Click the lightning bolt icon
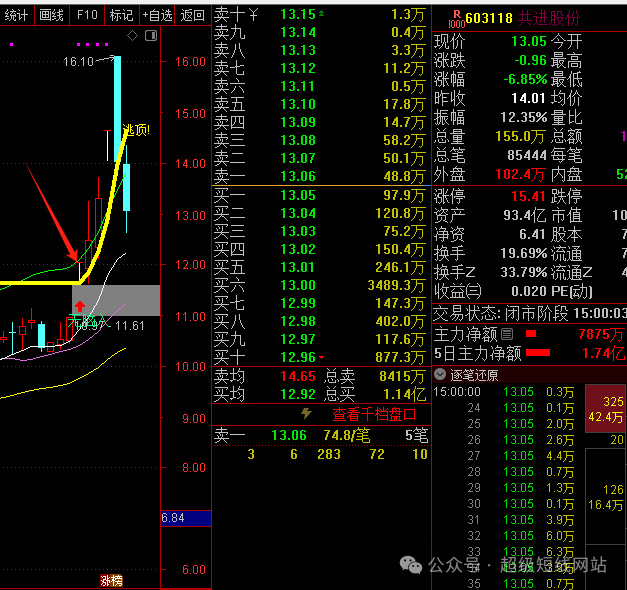Viewport: 627px width, 590px height. pyautogui.click(x=307, y=414)
